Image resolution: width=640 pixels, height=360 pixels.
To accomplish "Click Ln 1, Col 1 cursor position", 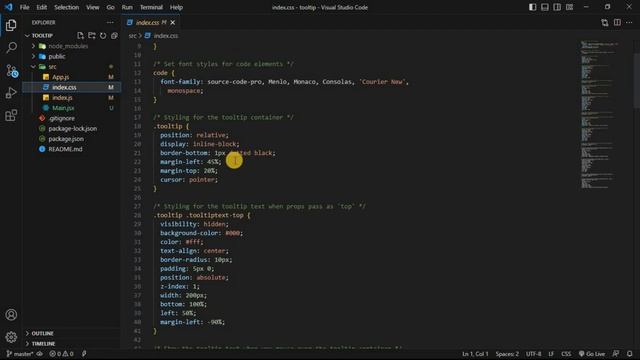I will click(x=475, y=354).
